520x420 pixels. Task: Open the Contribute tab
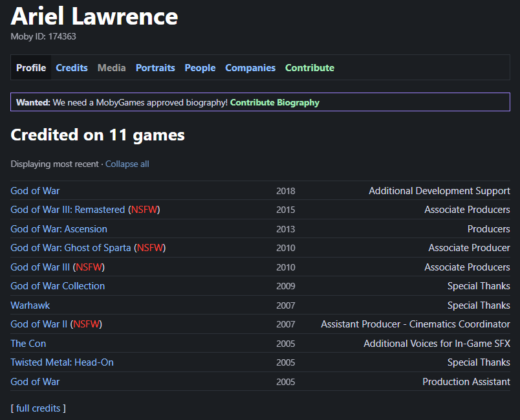(310, 68)
